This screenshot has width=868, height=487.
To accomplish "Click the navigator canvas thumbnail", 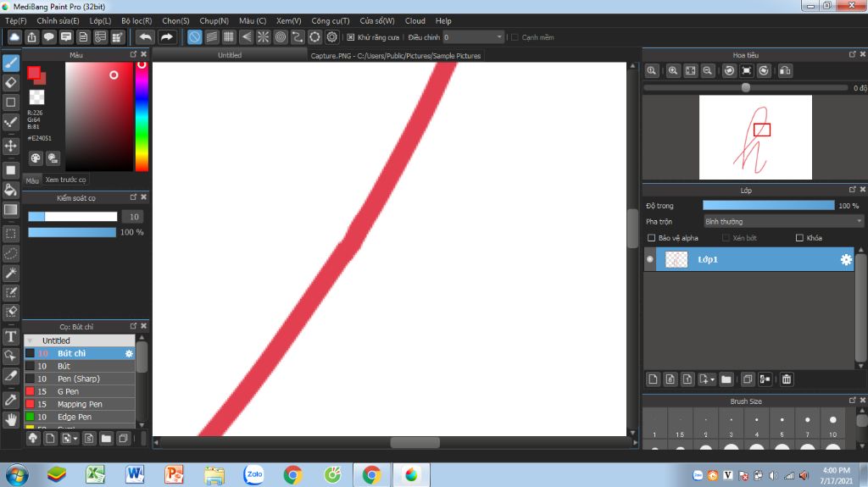I will (x=755, y=137).
